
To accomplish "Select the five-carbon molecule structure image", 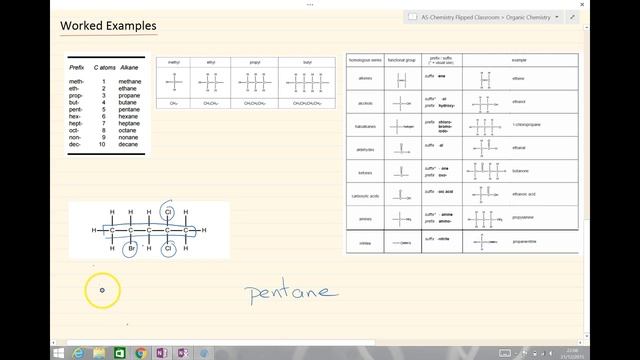I will click(149, 230).
